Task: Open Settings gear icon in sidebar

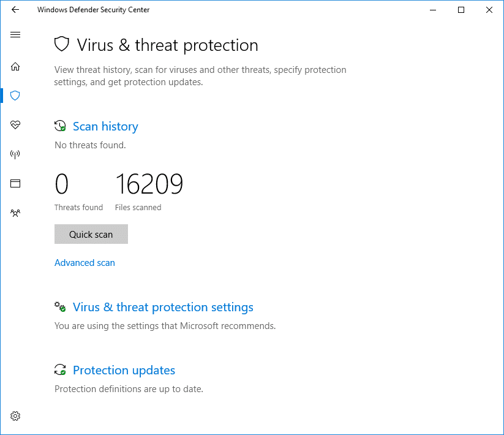Action: 15,416
